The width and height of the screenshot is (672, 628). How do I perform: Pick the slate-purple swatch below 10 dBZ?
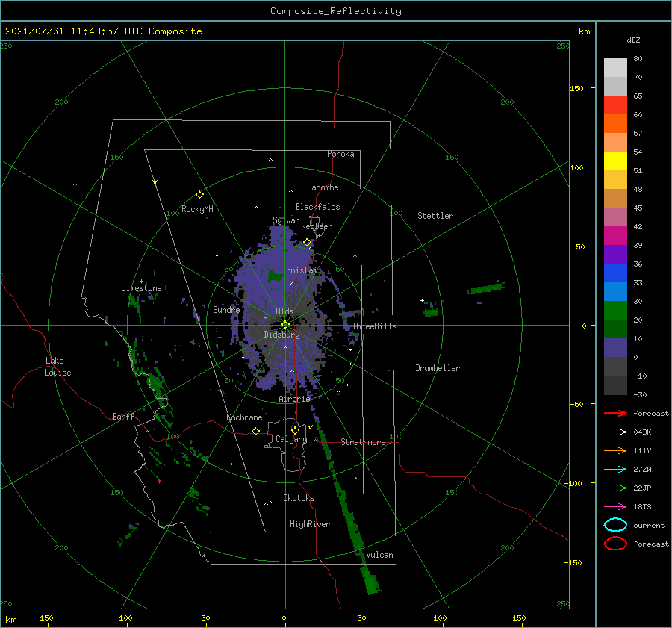615,348
